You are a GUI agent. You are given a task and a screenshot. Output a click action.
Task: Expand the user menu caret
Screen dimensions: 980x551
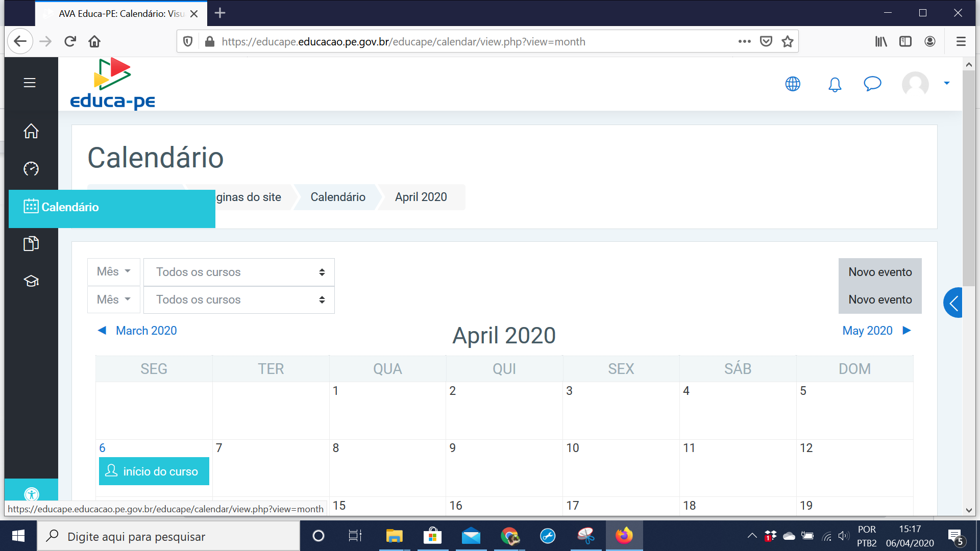[x=947, y=83]
